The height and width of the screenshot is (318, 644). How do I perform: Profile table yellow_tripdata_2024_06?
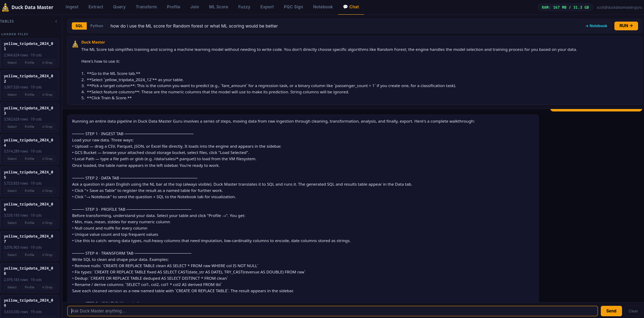point(30,223)
